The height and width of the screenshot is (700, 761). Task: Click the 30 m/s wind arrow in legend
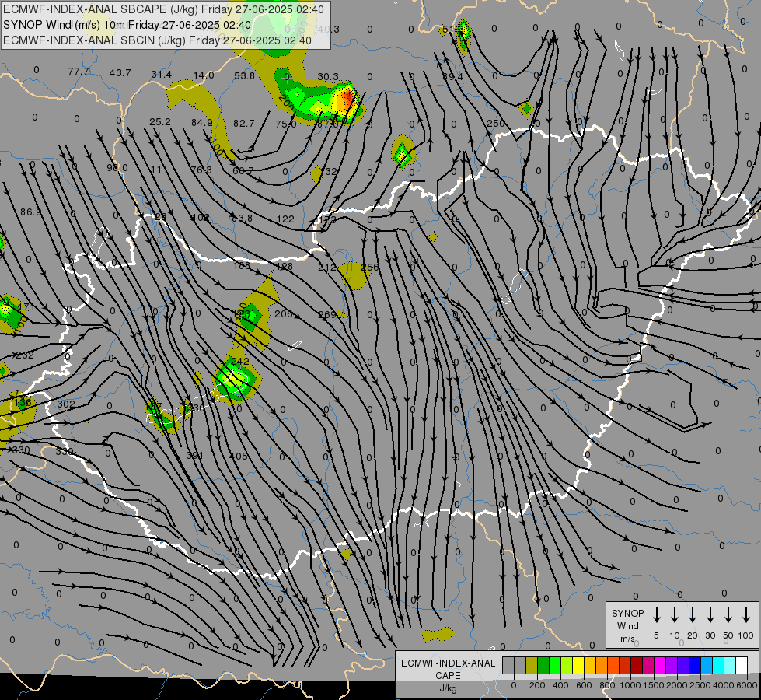pos(710,615)
